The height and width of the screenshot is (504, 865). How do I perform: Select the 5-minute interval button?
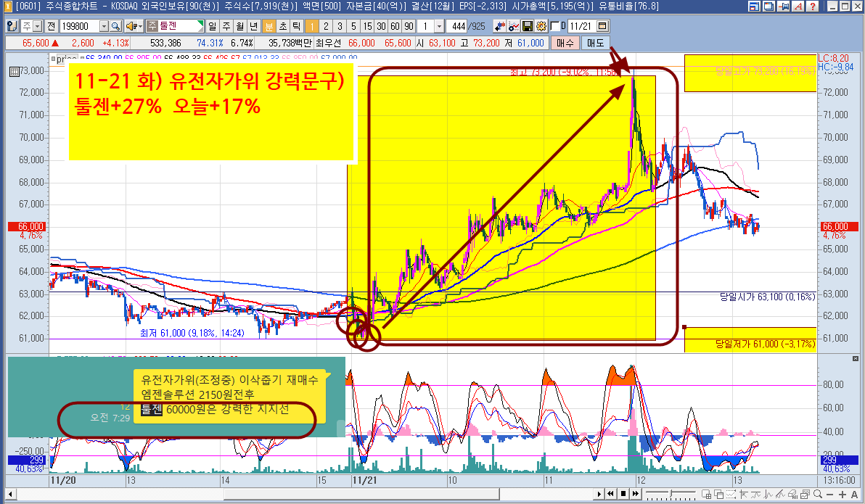(353, 26)
